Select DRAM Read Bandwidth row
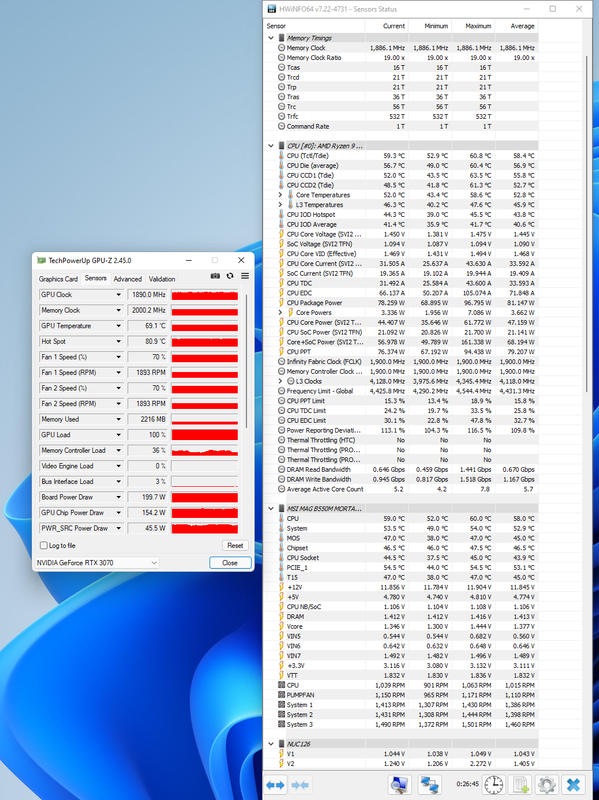 coord(401,469)
